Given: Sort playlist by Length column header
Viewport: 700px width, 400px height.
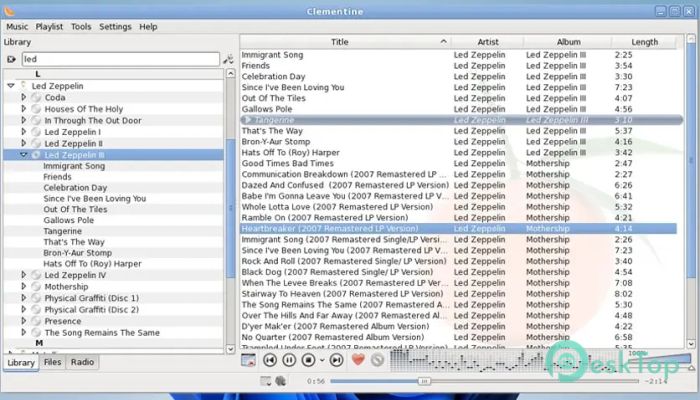Looking at the screenshot, I should 644,42.
